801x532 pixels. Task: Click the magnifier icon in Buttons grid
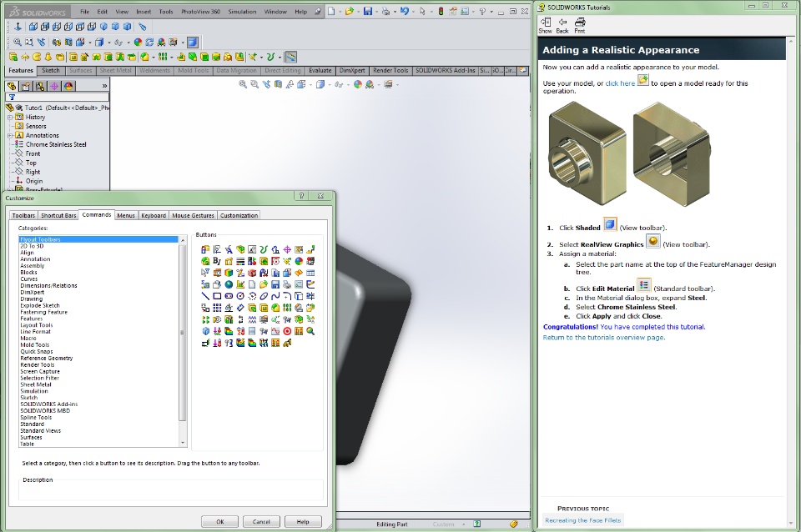point(310,331)
